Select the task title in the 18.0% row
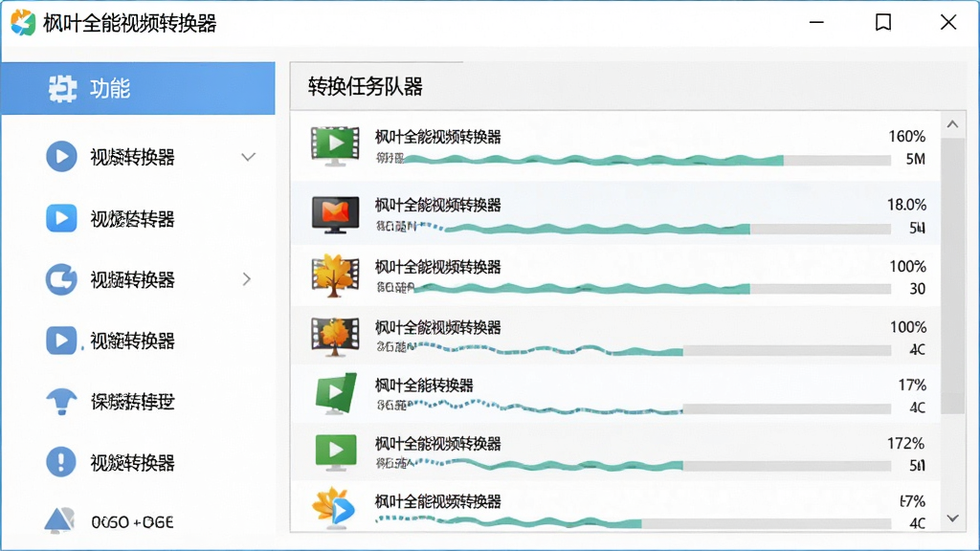Viewport: 980px width, 551px height. coord(438,205)
